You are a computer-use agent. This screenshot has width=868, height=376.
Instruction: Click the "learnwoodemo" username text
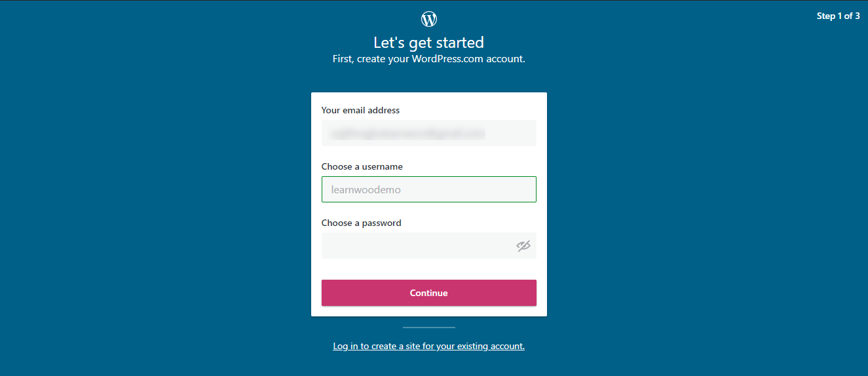click(366, 190)
